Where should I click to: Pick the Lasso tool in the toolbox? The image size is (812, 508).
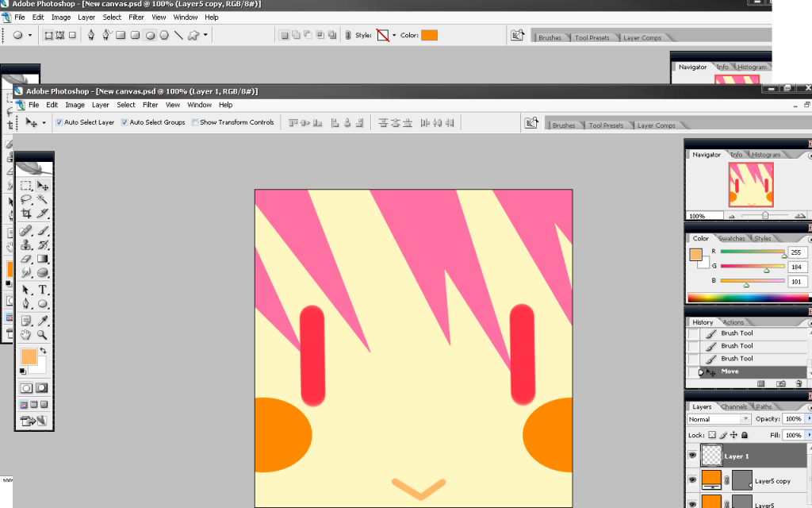tap(25, 199)
